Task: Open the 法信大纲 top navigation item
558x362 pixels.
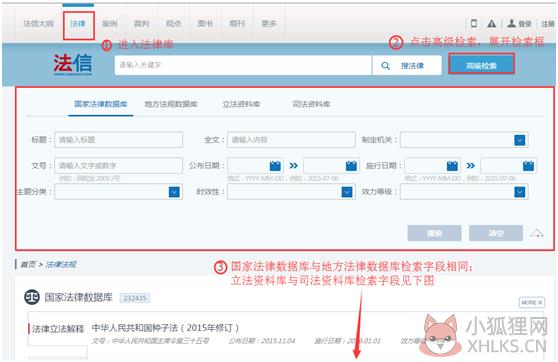Action: coord(38,23)
